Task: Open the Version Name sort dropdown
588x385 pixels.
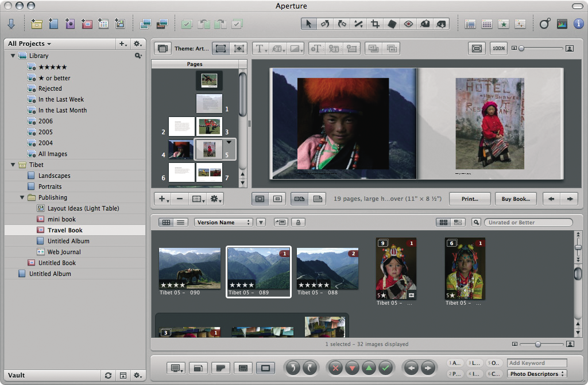Action: (223, 222)
